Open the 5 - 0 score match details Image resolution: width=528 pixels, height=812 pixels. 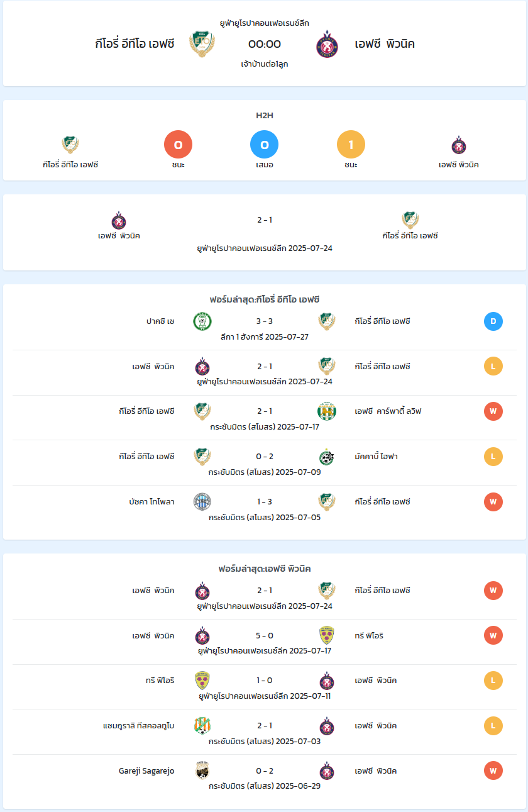(x=265, y=635)
